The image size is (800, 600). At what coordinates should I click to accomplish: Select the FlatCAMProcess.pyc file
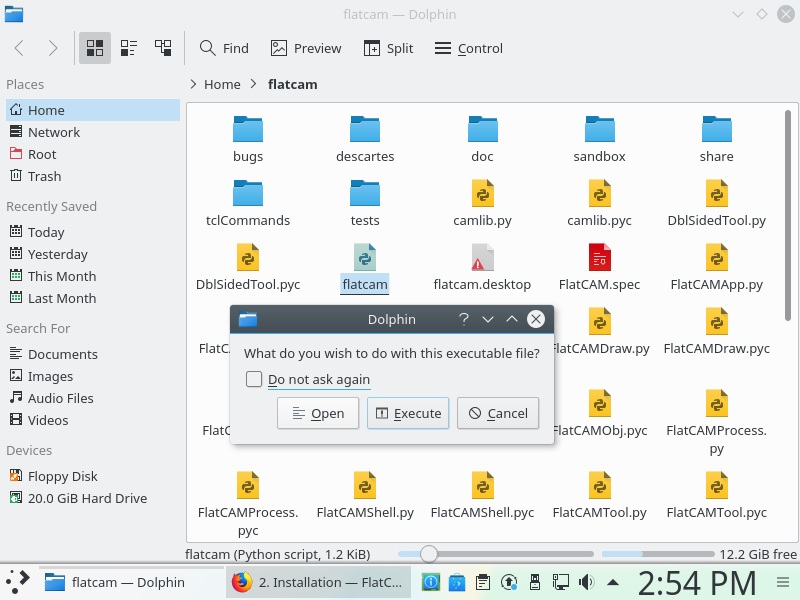click(x=248, y=504)
